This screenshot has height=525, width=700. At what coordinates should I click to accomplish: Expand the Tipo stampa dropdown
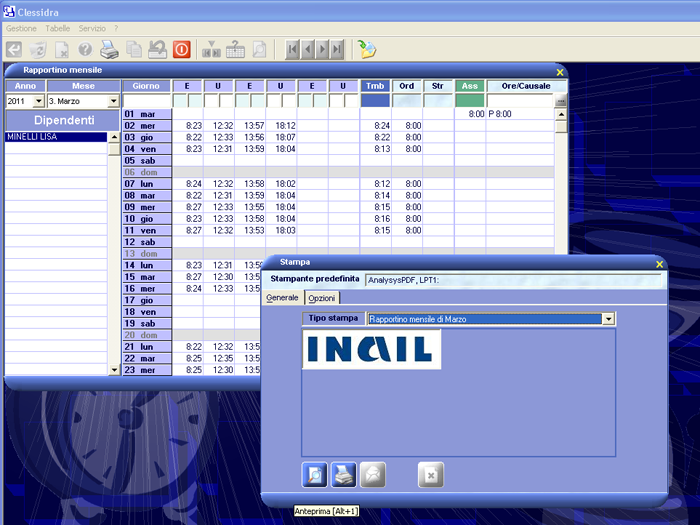(x=608, y=319)
